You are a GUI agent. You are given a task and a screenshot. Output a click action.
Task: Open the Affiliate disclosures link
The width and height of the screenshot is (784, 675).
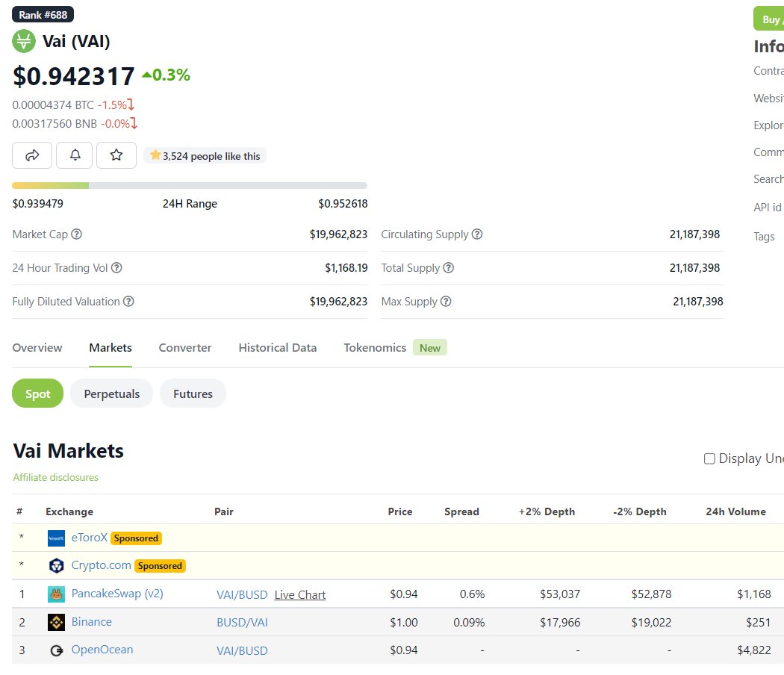click(x=55, y=476)
